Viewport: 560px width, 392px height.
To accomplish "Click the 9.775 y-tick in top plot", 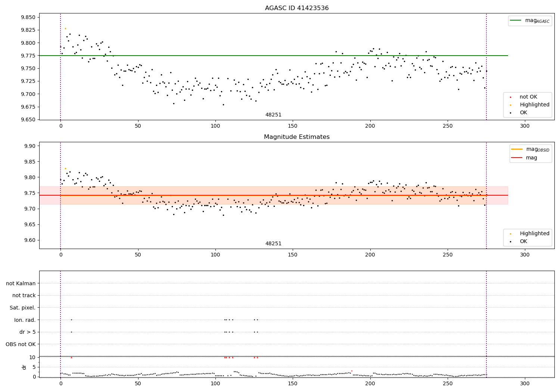I will pos(28,56).
